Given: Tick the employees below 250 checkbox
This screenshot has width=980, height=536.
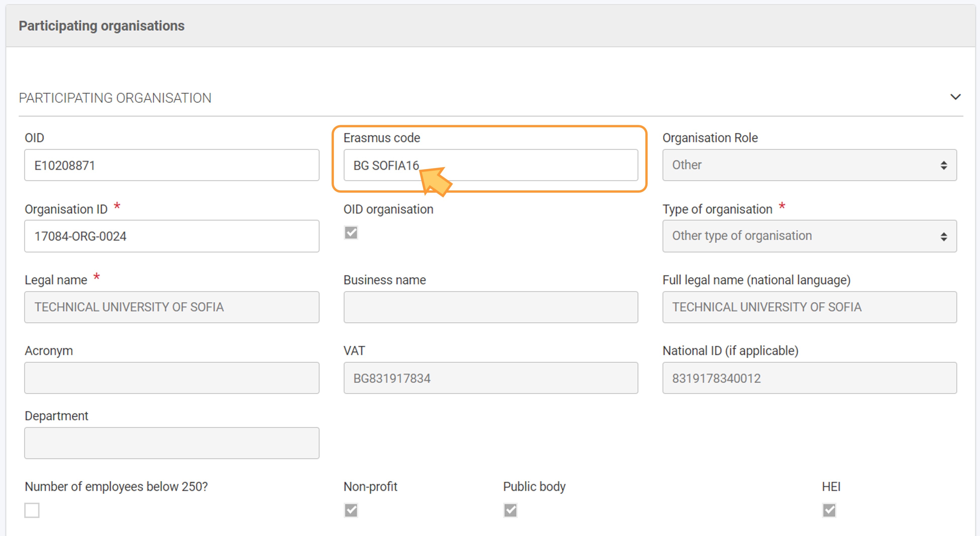Looking at the screenshot, I should pyautogui.click(x=32, y=510).
